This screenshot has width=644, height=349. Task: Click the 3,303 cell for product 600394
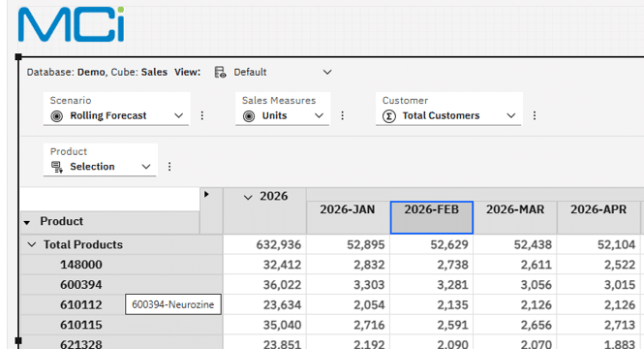[x=349, y=285]
